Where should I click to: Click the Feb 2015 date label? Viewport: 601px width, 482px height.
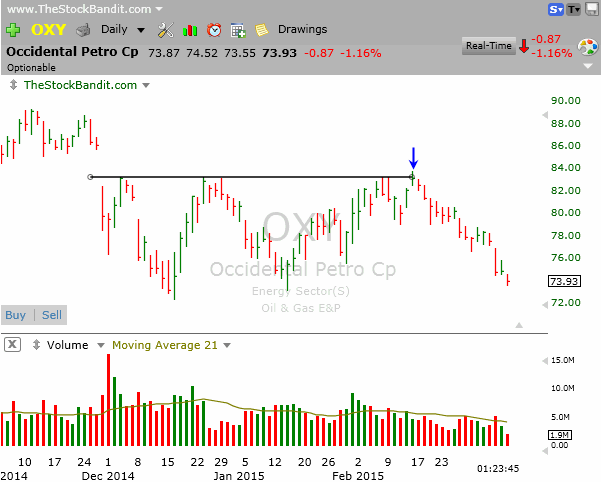[x=358, y=476]
